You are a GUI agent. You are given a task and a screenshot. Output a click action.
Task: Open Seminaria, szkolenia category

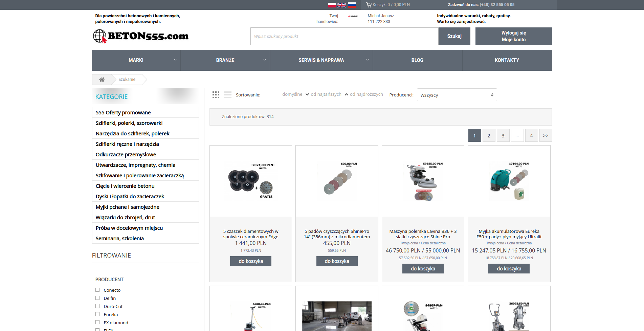click(x=146, y=238)
